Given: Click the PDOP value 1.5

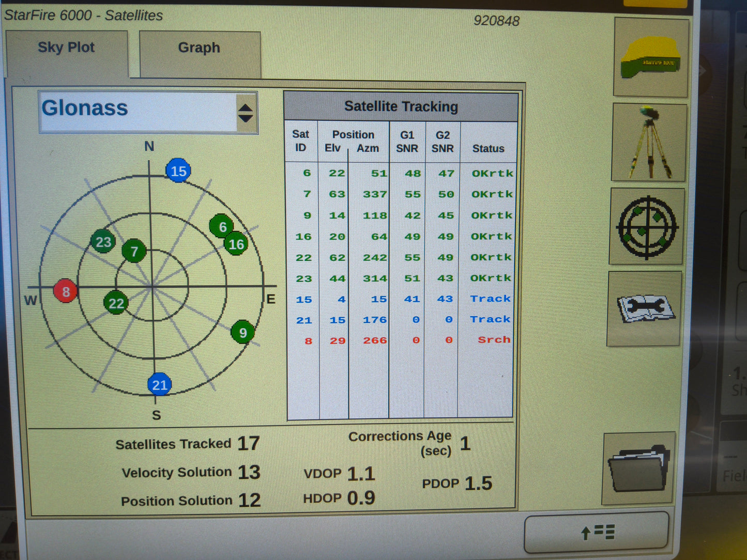Looking at the screenshot, I should point(478,484).
